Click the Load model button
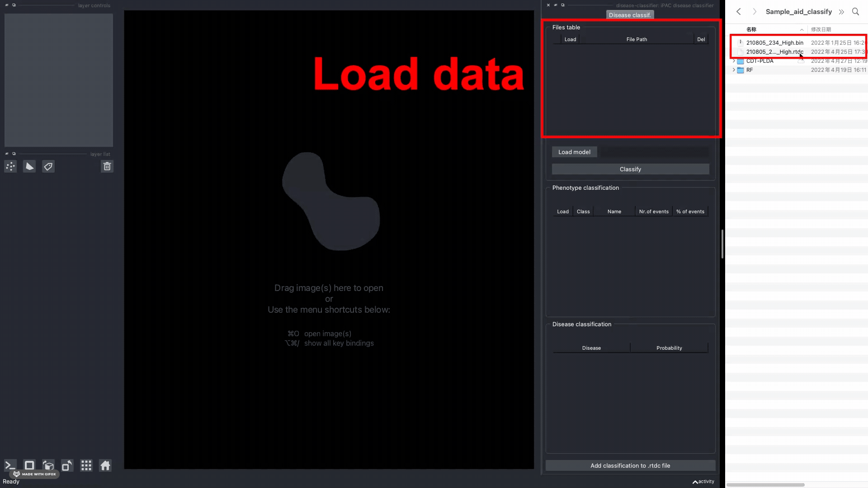Image resolution: width=868 pixels, height=488 pixels. tap(574, 152)
